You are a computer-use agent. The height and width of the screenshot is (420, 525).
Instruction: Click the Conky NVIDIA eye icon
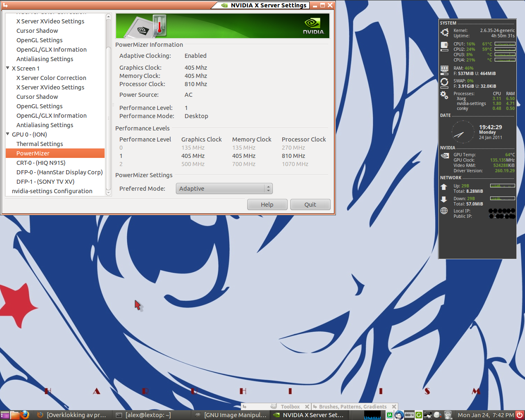(x=445, y=155)
